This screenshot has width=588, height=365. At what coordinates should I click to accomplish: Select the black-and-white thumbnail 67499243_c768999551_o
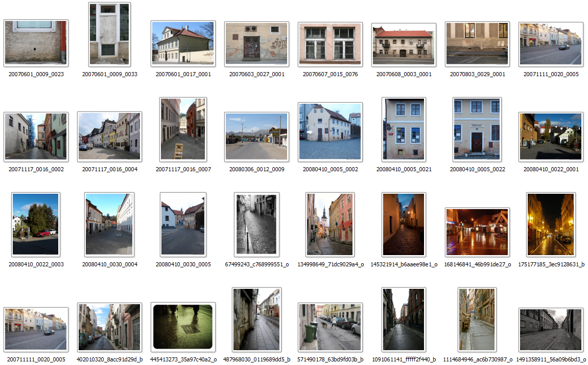point(256,224)
